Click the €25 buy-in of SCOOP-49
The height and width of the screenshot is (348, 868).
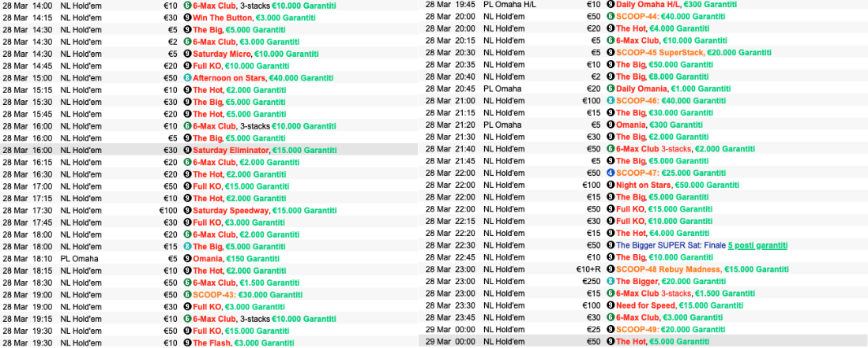593,330
